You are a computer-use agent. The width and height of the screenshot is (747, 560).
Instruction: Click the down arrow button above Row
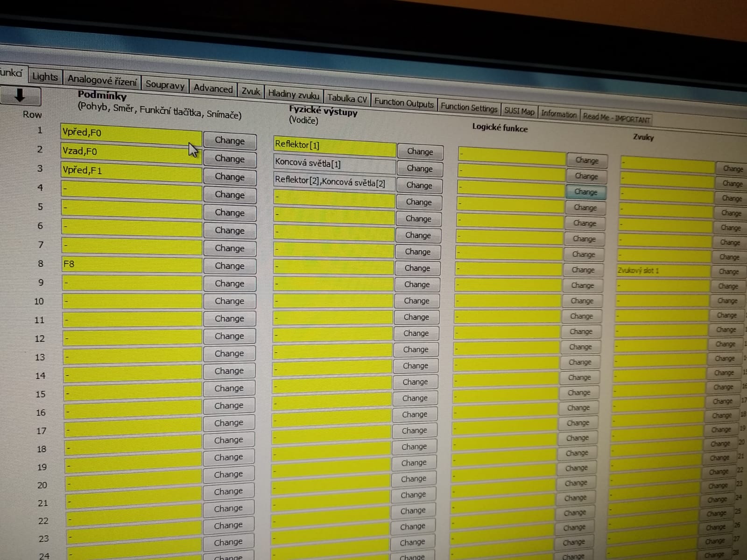click(x=20, y=96)
